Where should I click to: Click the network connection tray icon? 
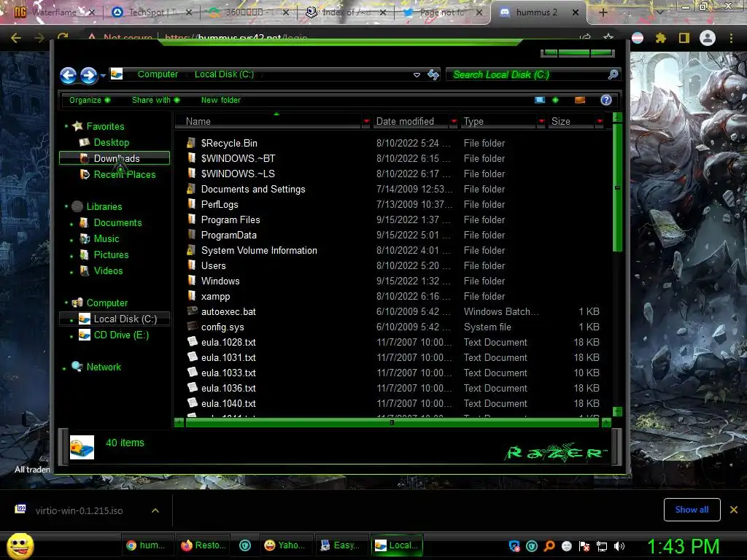(602, 546)
